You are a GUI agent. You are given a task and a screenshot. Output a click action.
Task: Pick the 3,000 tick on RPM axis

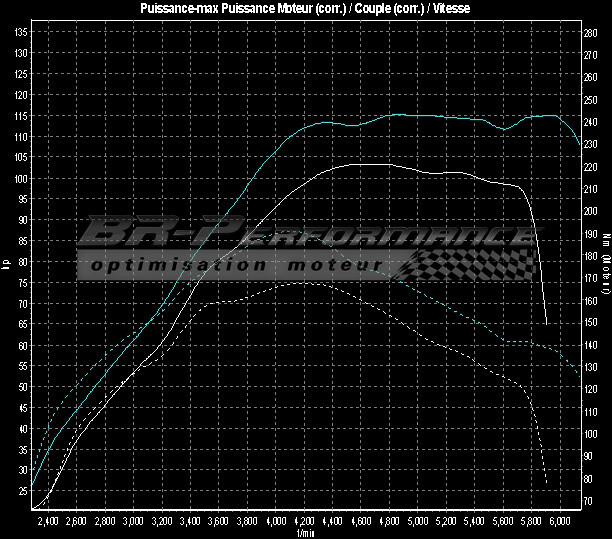click(134, 522)
